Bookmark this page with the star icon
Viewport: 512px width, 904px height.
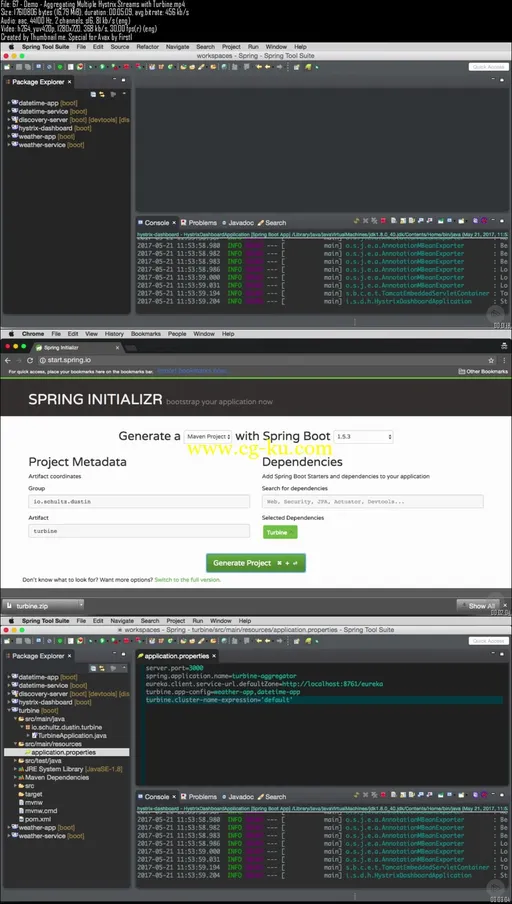(492, 360)
